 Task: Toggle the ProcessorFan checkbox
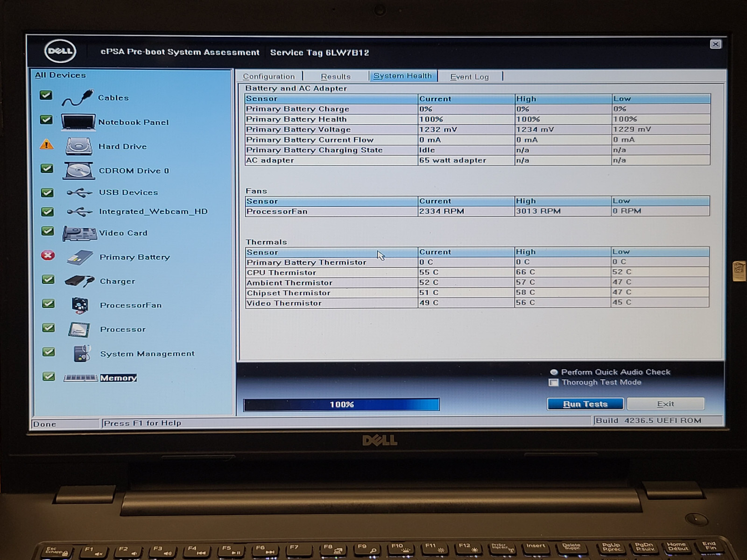point(48,303)
